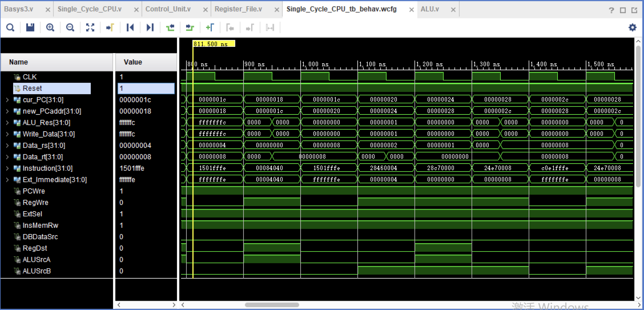
Task: Go to time zero
Action: [130, 27]
